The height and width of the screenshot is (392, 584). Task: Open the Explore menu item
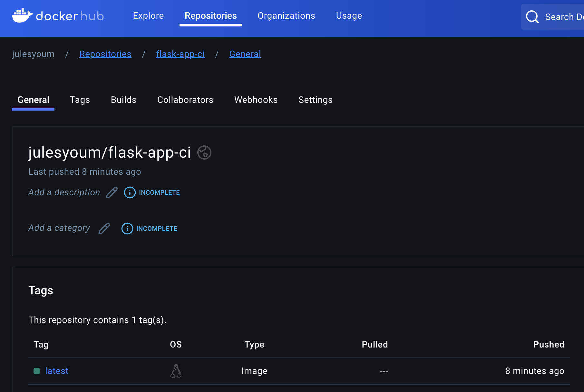click(148, 16)
